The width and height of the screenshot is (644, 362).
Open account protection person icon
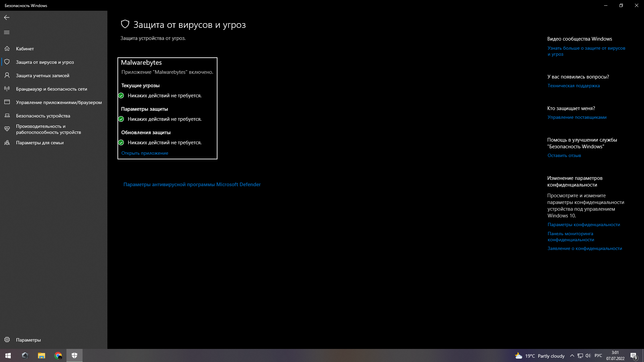click(7, 75)
